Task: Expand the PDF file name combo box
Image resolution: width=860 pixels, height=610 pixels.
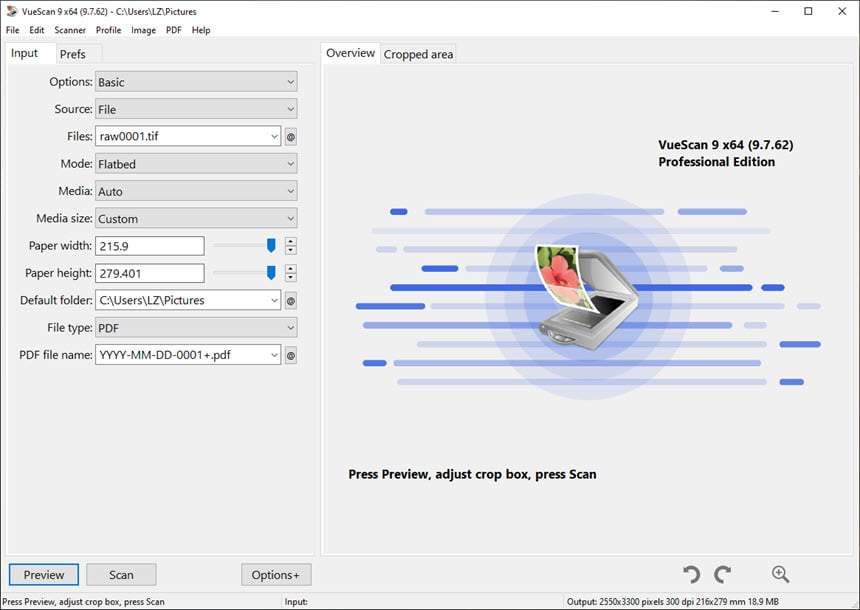Action: click(x=274, y=355)
